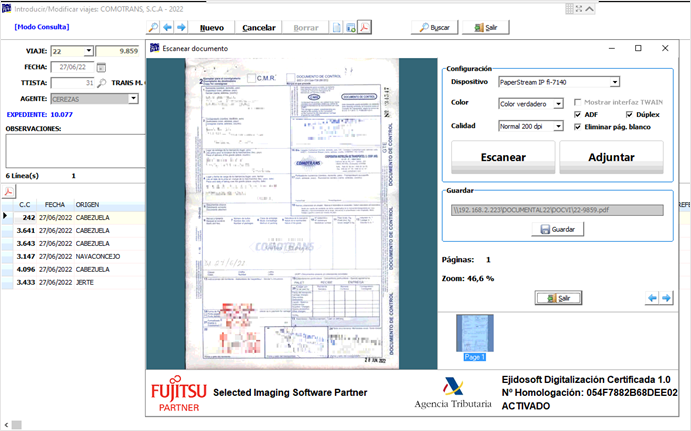Click the Buscar button

(435, 27)
